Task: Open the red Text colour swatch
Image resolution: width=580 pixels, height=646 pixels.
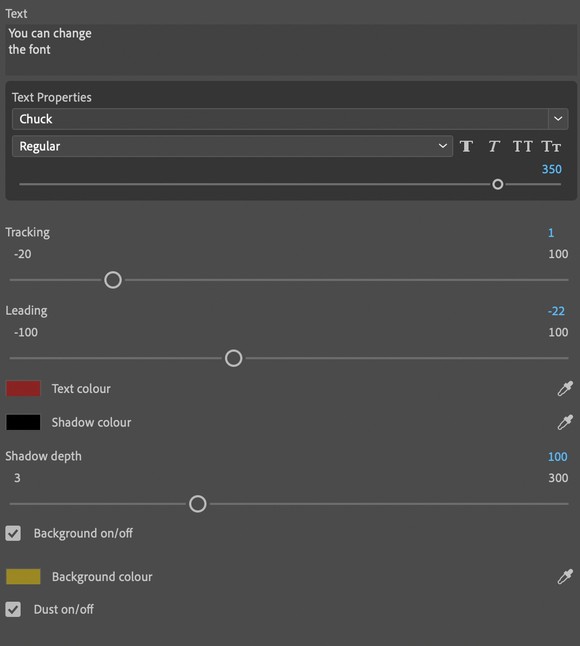Action: tap(23, 389)
